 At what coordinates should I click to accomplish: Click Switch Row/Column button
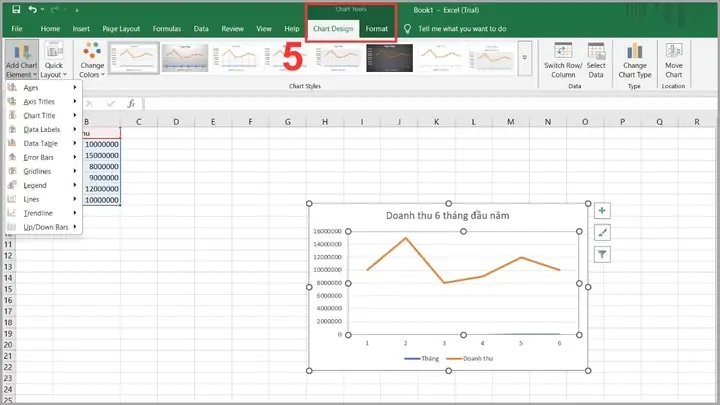point(563,60)
